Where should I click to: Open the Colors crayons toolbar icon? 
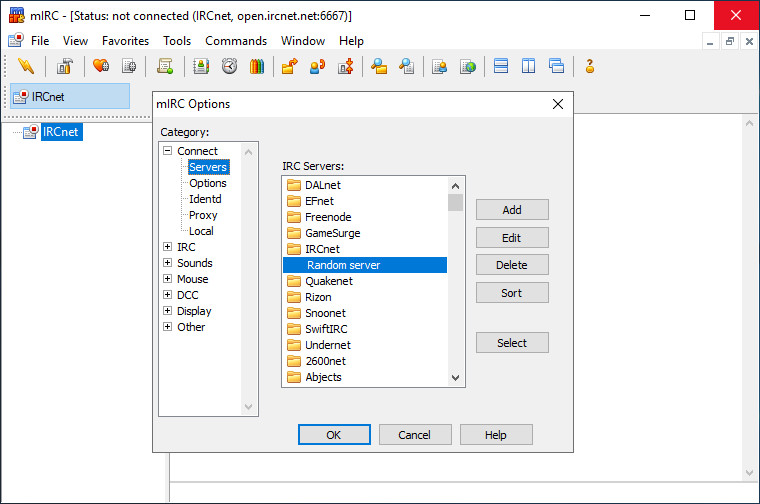coord(257,66)
